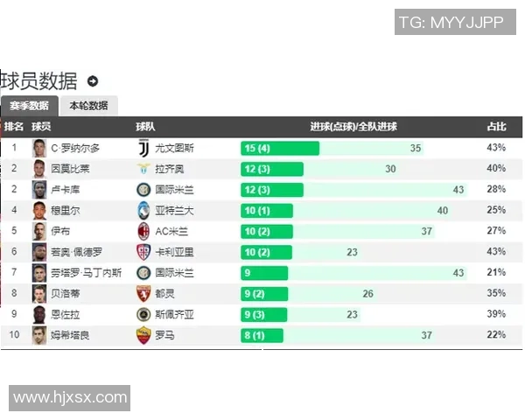The height and width of the screenshot is (420, 525).
Task: Click 姆希塔良's player photo
Action: [x=39, y=335]
